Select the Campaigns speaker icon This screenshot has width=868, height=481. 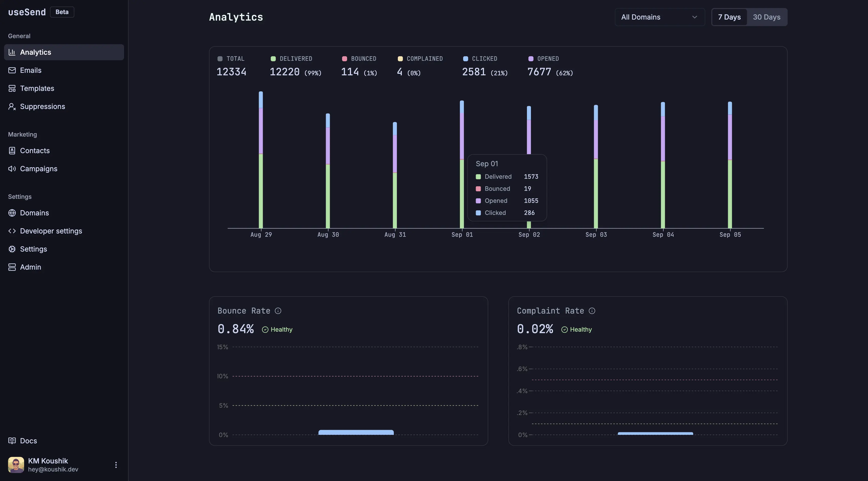click(x=12, y=168)
